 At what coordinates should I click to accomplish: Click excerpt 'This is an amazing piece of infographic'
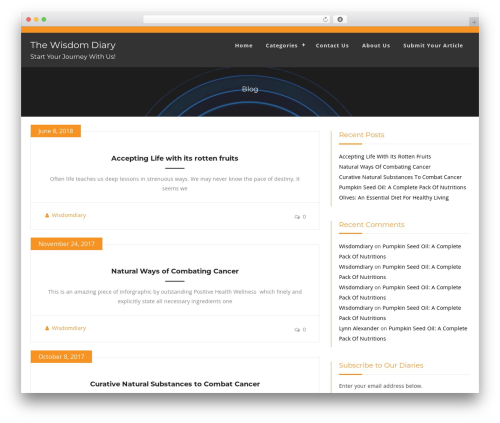tap(175, 297)
